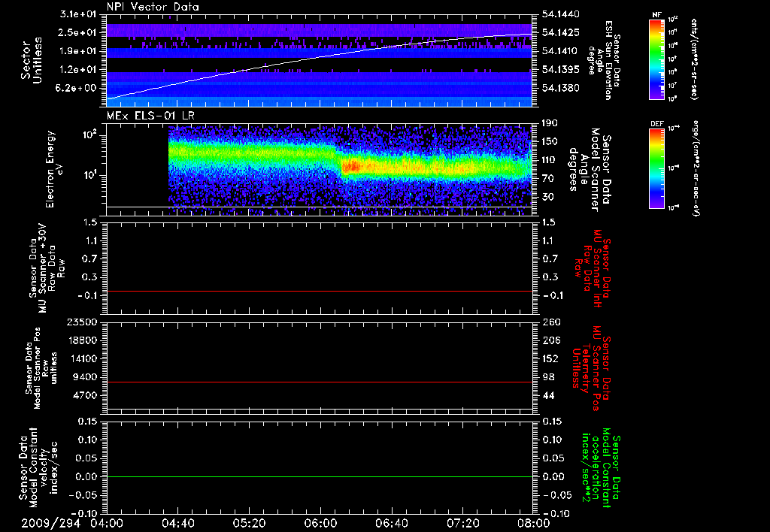Click the 06:00 time axis tick label
Image resolution: width=770 pixels, height=532 pixels.
[x=320, y=522]
